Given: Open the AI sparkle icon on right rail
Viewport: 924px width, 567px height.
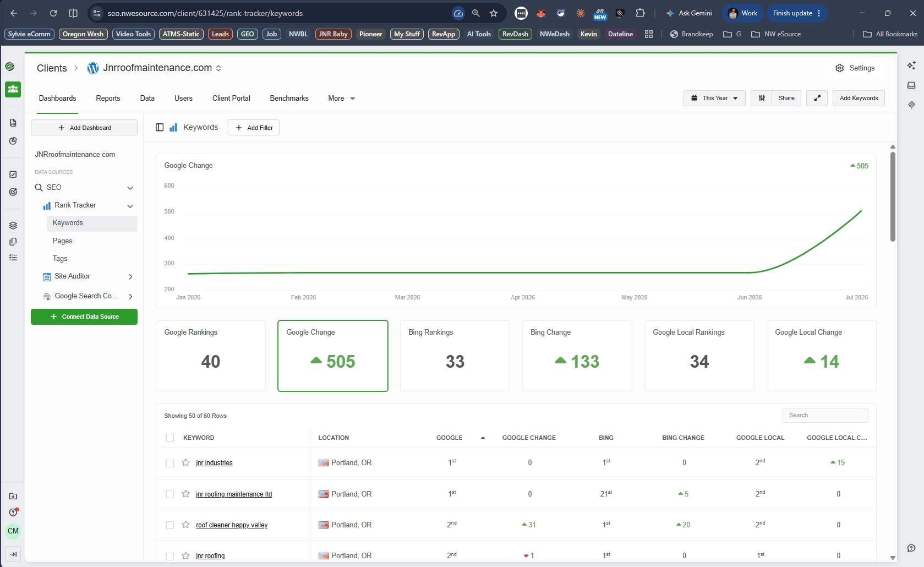Looking at the screenshot, I should pyautogui.click(x=911, y=66).
